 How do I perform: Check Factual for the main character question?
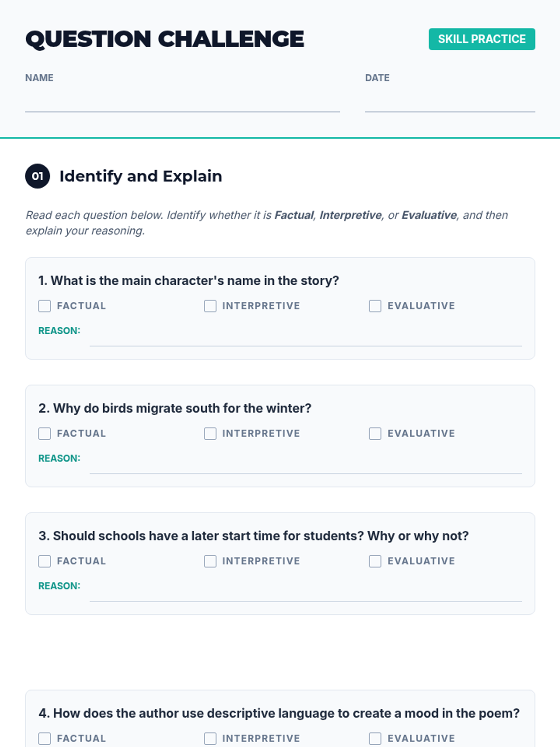(45, 306)
